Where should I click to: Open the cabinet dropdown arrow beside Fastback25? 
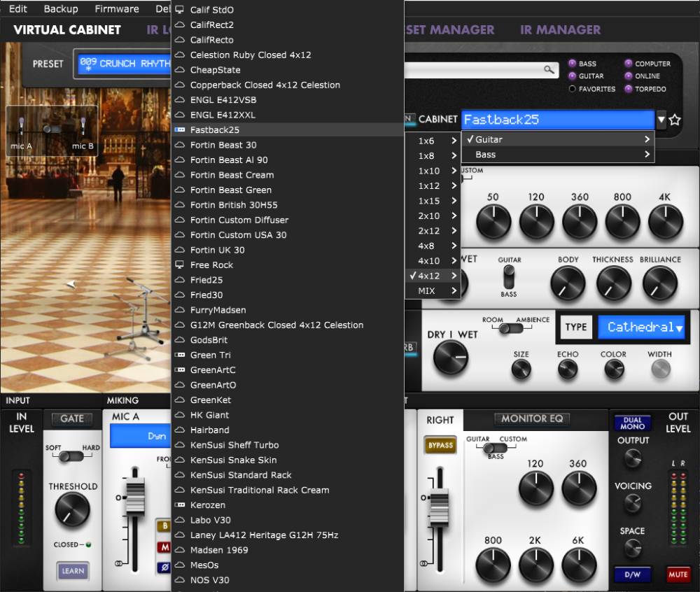(661, 120)
